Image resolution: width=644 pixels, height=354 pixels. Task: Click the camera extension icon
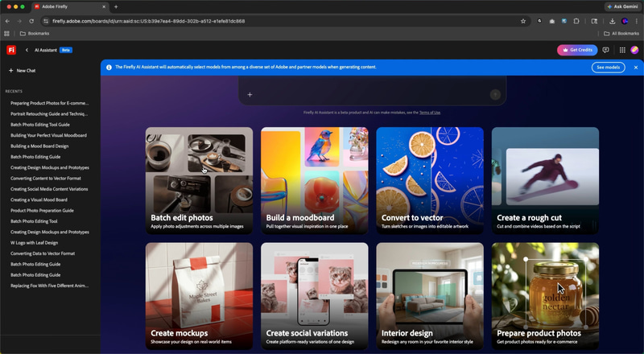coord(552,22)
